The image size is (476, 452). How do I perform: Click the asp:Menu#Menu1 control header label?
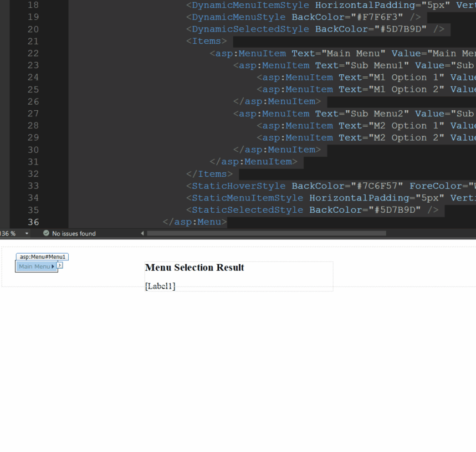43,256
